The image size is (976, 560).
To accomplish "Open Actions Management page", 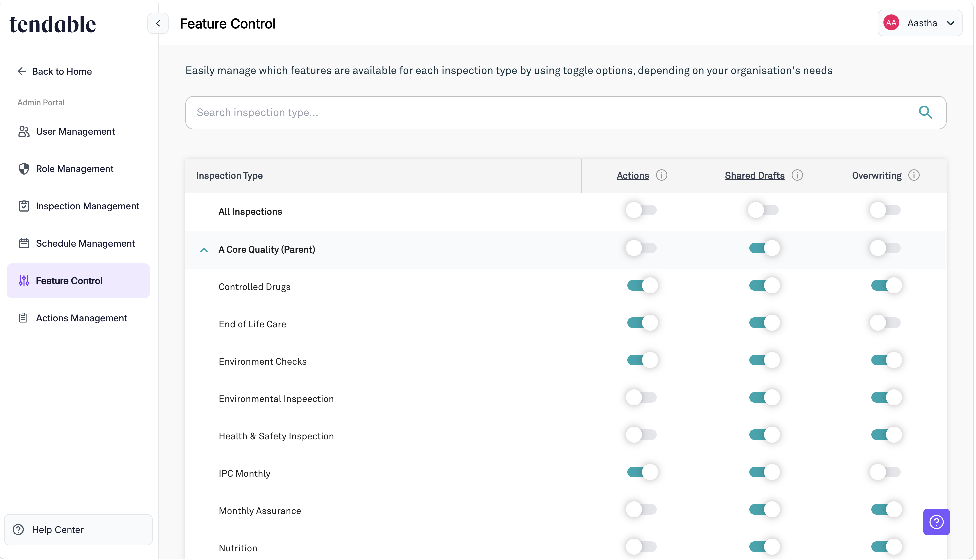I will pos(78,318).
